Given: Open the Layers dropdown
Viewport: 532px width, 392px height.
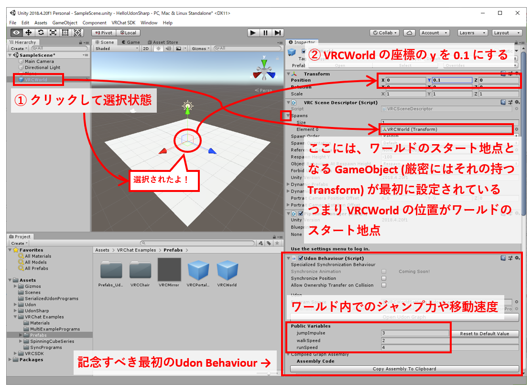Looking at the screenshot, I should click(472, 33).
